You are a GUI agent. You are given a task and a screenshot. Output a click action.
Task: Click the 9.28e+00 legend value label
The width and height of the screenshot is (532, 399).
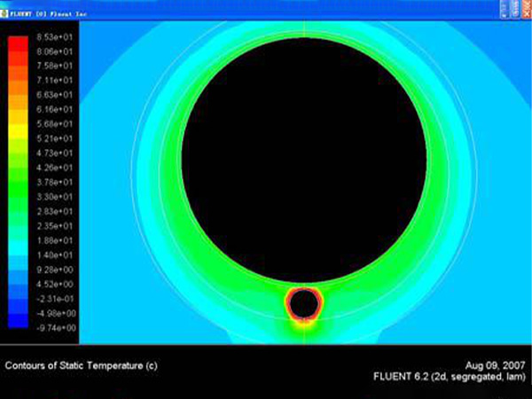(56, 269)
